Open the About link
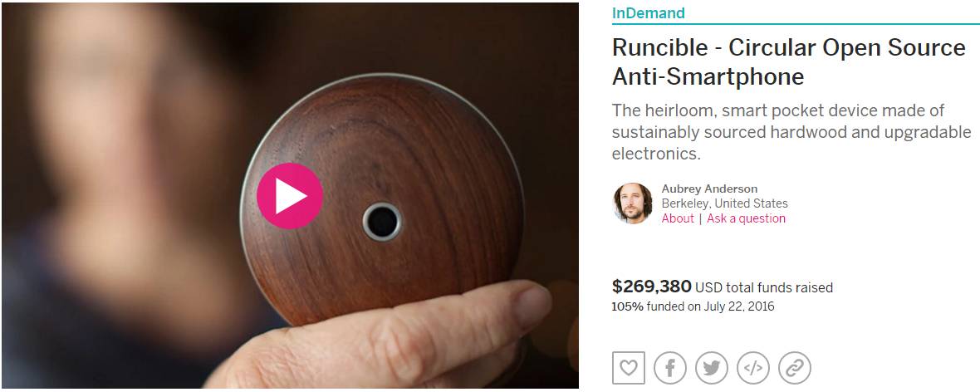The height and width of the screenshot is (392, 980). (x=678, y=218)
